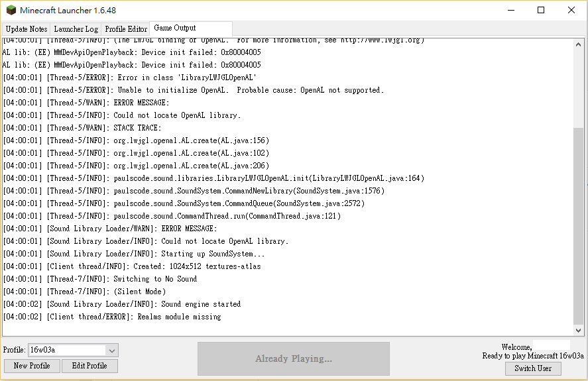588x381 pixels.
Task: Go to the Profile Editor tab
Action: (x=126, y=29)
